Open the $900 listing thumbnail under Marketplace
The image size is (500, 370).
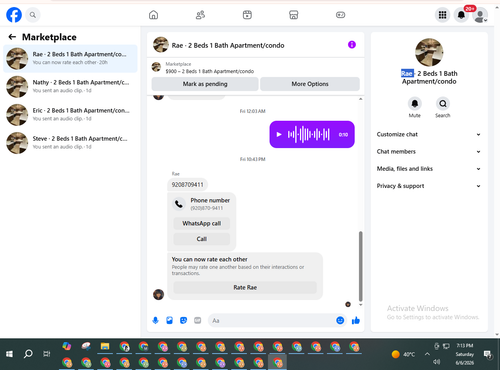(156, 67)
